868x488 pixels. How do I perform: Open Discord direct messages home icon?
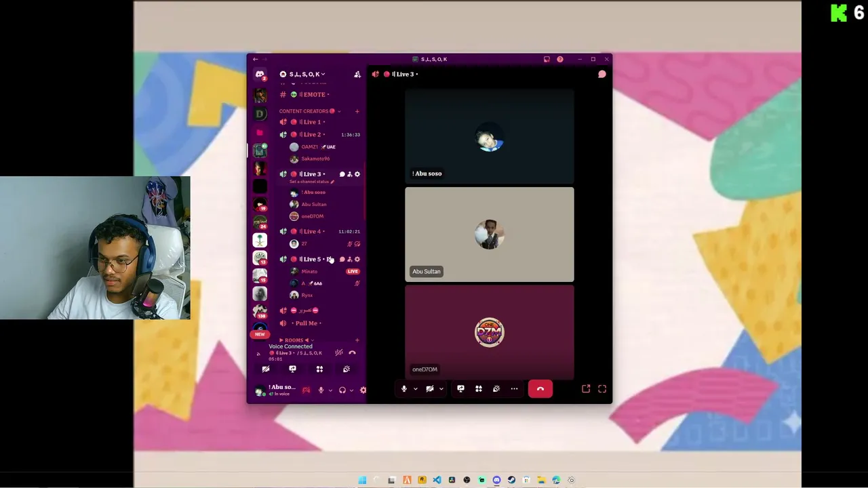point(260,75)
